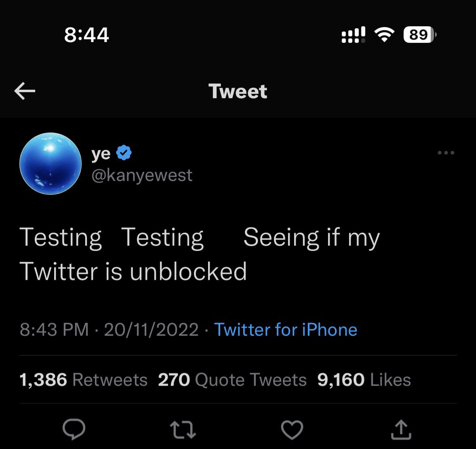Tap ye's blue globe profile picture
Image resolution: width=476 pixels, height=449 pixels.
(51, 163)
